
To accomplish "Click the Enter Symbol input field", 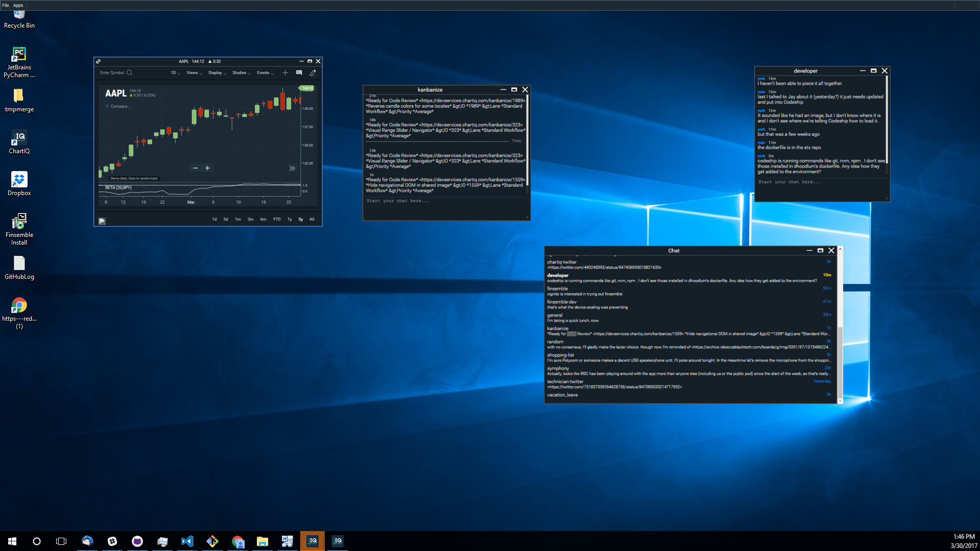I will click(x=112, y=73).
